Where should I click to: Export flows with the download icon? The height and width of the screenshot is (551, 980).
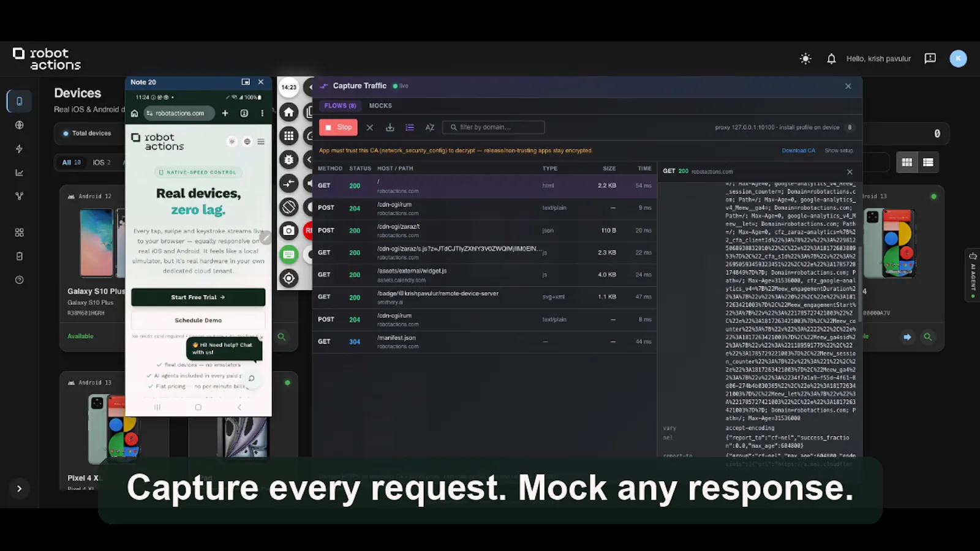[390, 127]
